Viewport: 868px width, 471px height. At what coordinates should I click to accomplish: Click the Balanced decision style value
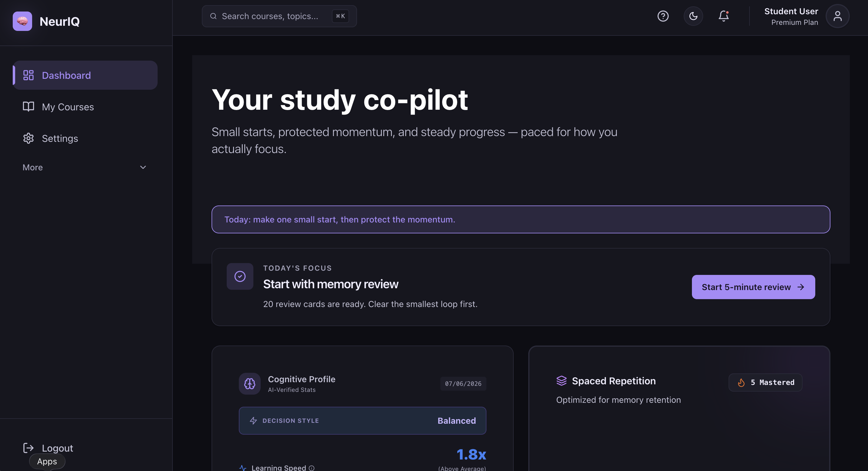point(456,420)
